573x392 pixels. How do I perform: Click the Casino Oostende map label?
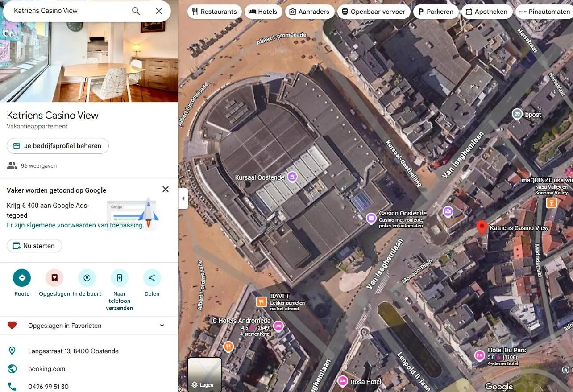coord(403,213)
